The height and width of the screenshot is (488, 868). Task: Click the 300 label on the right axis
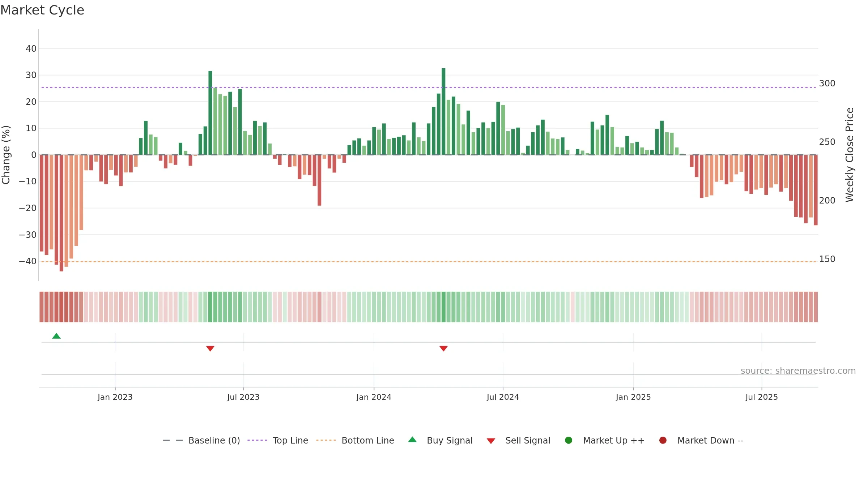[827, 84]
